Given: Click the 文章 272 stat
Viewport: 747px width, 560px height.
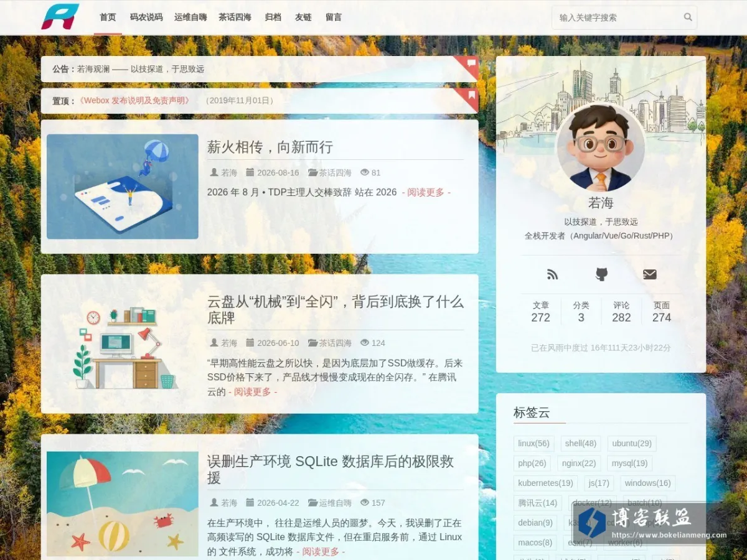Looking at the screenshot, I should 540,312.
